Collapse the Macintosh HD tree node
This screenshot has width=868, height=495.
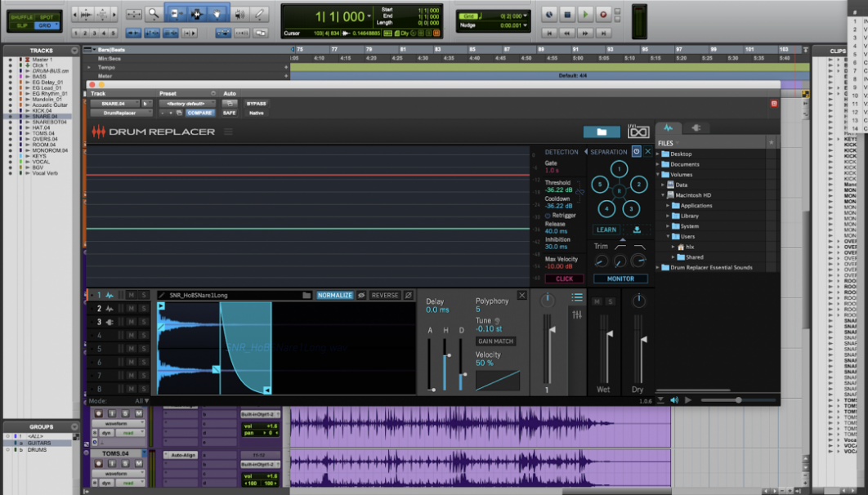[663, 195]
